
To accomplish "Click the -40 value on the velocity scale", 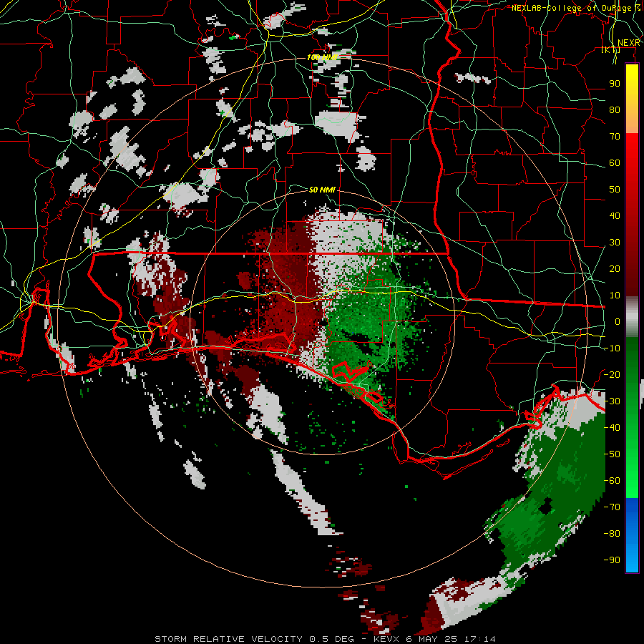I will pyautogui.click(x=612, y=428).
